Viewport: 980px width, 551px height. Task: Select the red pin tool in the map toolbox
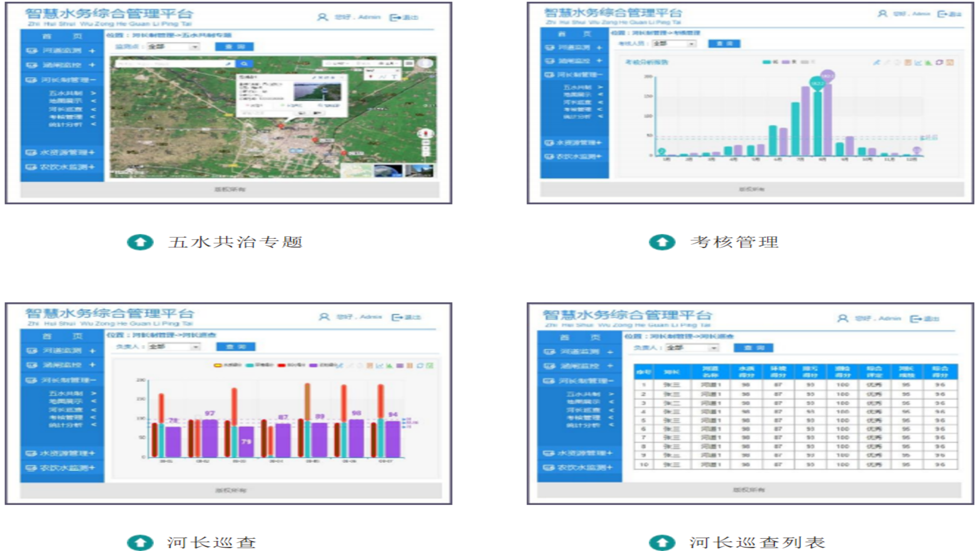click(x=371, y=76)
